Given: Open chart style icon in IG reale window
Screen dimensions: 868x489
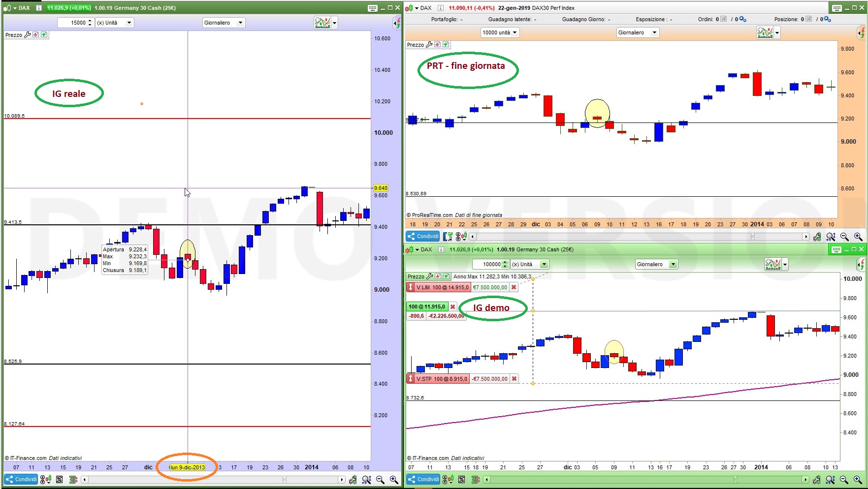Looking at the screenshot, I should (x=8, y=8).
